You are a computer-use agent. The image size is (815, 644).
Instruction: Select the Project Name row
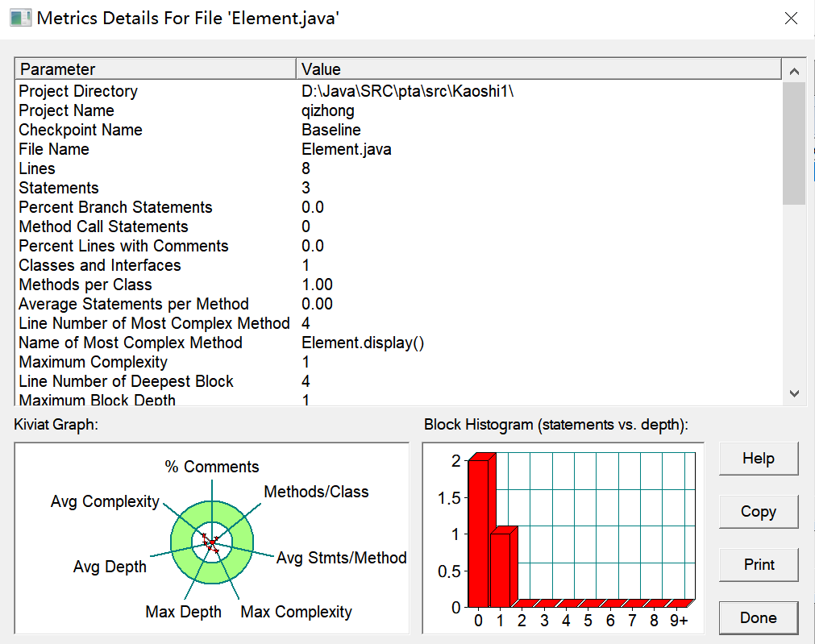click(x=398, y=110)
